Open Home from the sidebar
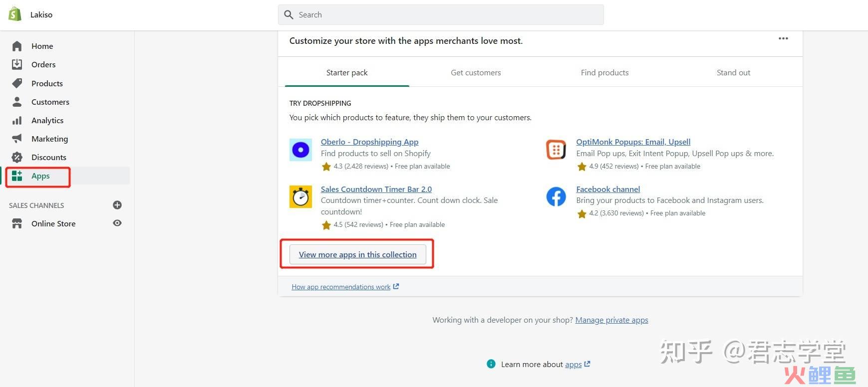The height and width of the screenshot is (387, 868). (42, 46)
